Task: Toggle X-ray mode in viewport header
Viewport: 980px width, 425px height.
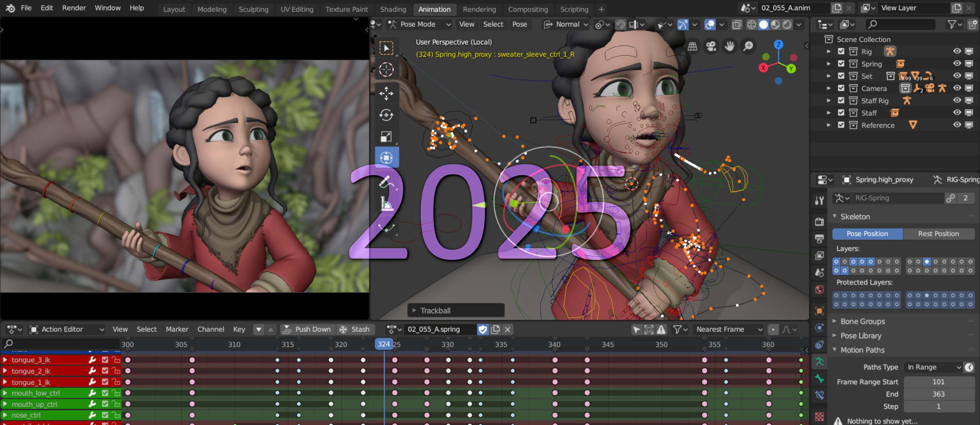Action: coord(737,25)
